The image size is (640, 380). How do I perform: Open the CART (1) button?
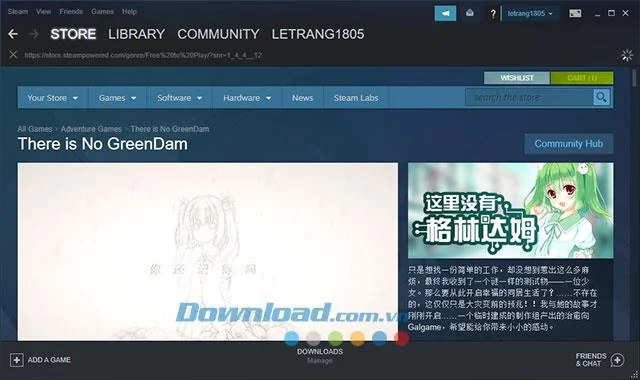pyautogui.click(x=582, y=78)
